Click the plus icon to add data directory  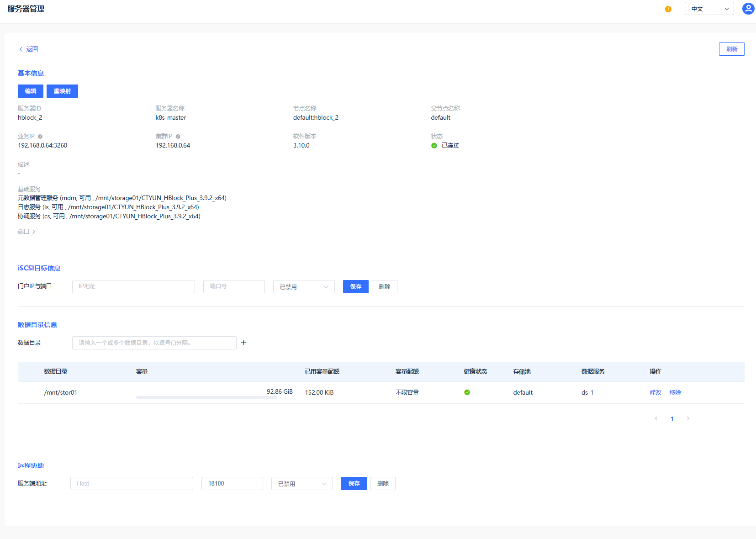(x=244, y=343)
